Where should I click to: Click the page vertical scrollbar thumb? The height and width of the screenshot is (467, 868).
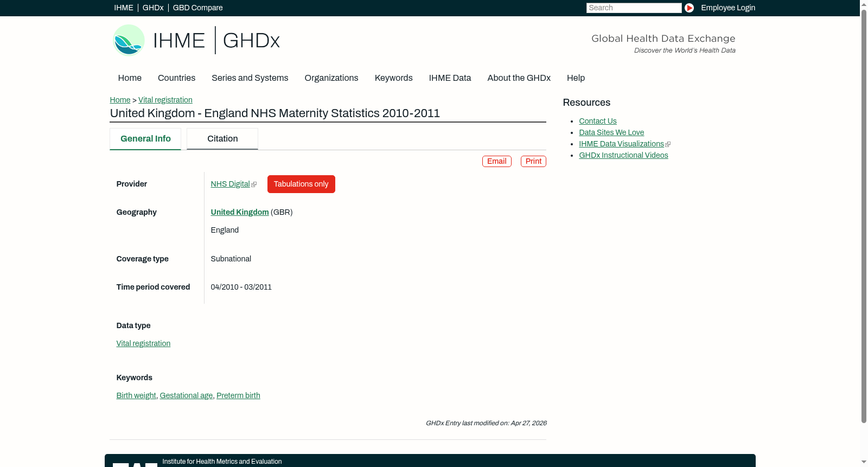864,216
